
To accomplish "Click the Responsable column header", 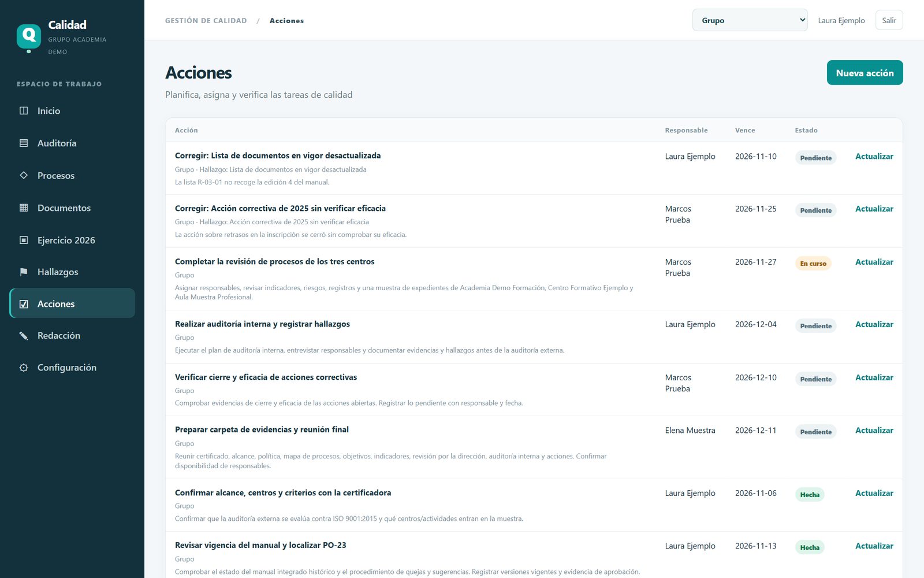I will 686,130.
